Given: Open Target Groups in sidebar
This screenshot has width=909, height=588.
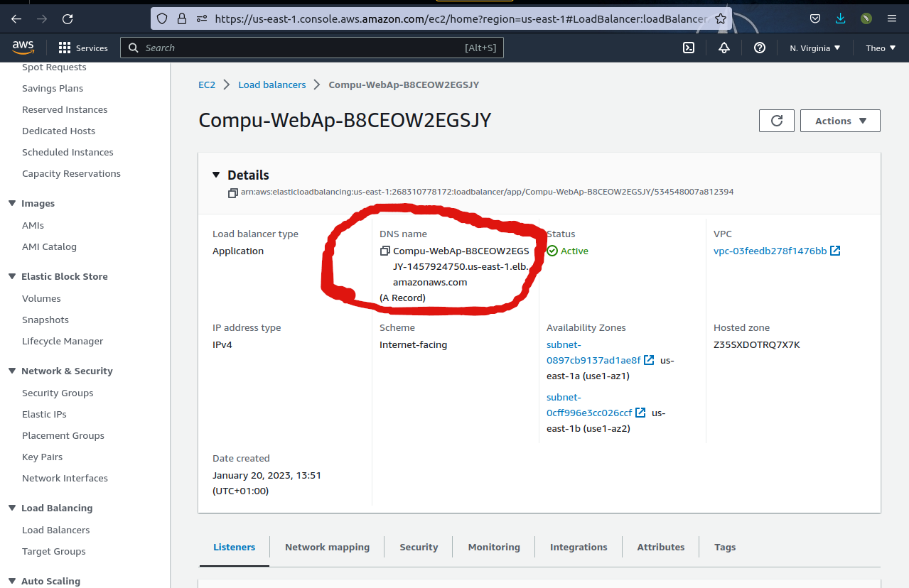Looking at the screenshot, I should pyautogui.click(x=53, y=551).
